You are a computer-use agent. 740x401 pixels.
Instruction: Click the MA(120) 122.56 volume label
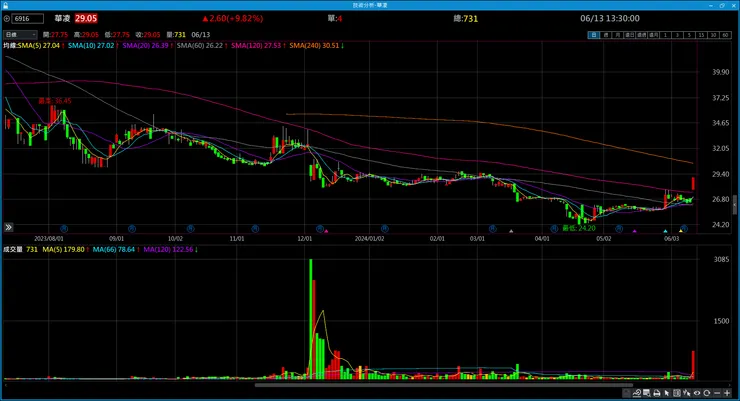pos(170,249)
